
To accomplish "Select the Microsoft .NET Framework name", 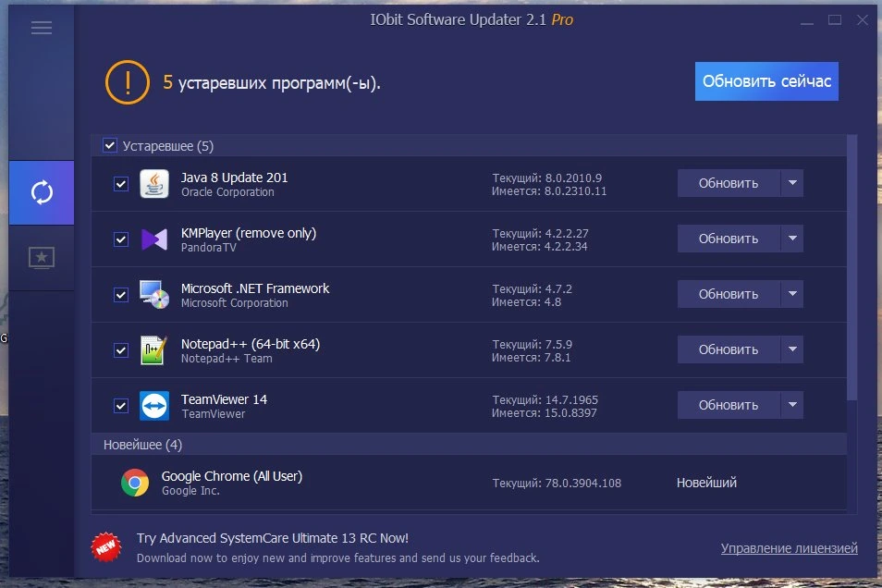I will [x=255, y=288].
